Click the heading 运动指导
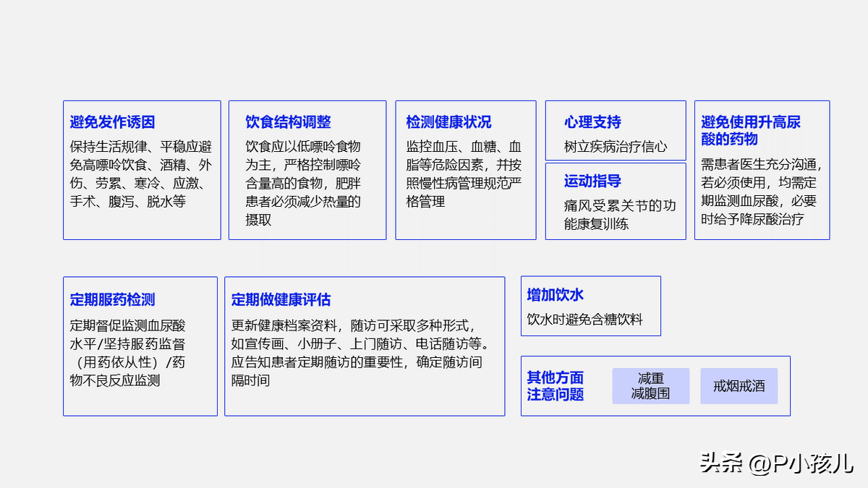The width and height of the screenshot is (868, 488). pyautogui.click(x=592, y=181)
